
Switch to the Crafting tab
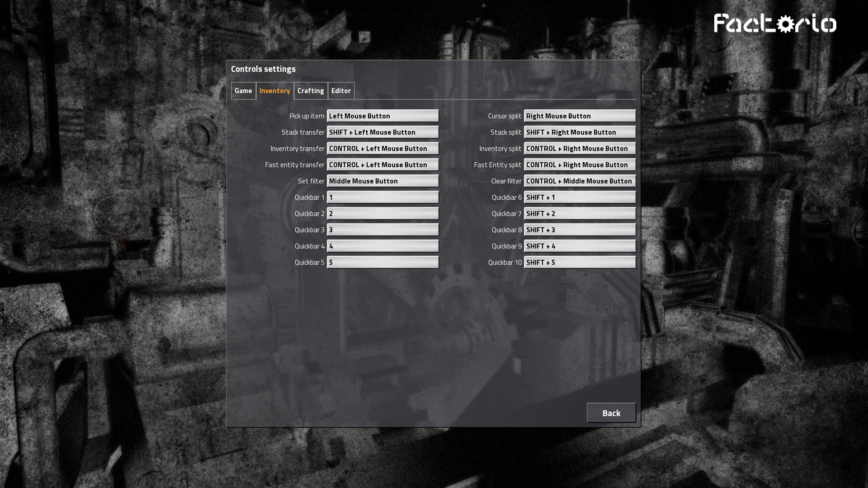tap(311, 90)
